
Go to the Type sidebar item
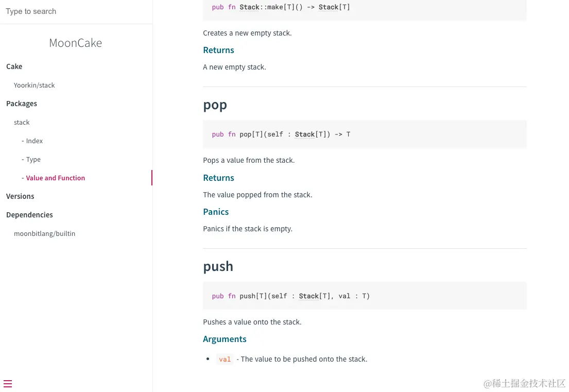(33, 159)
